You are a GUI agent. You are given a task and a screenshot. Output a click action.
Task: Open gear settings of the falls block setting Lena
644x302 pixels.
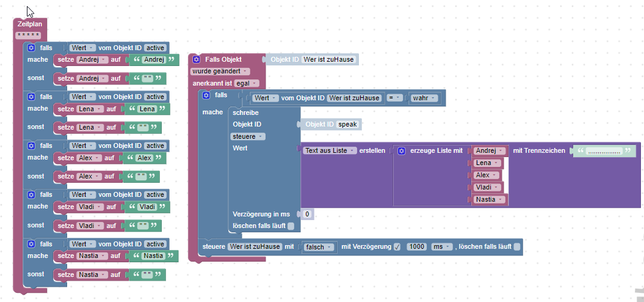31,97
